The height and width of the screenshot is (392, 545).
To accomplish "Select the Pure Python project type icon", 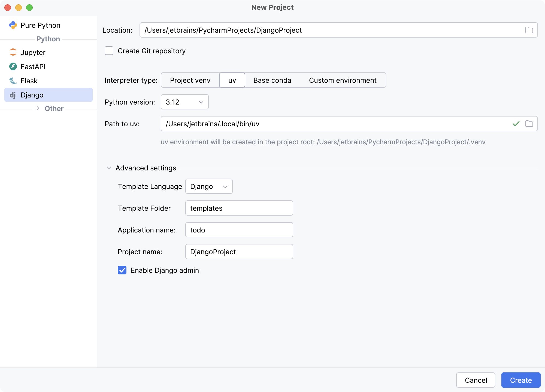I will pyautogui.click(x=13, y=25).
